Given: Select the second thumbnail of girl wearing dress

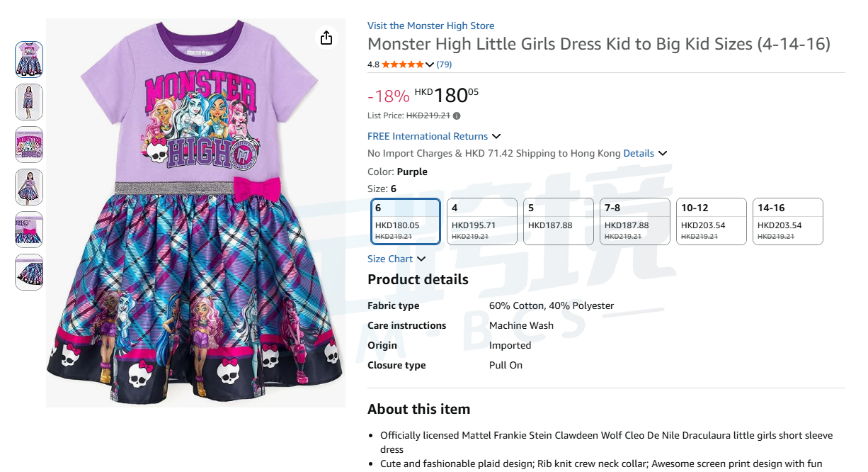Looking at the screenshot, I should point(29,102).
